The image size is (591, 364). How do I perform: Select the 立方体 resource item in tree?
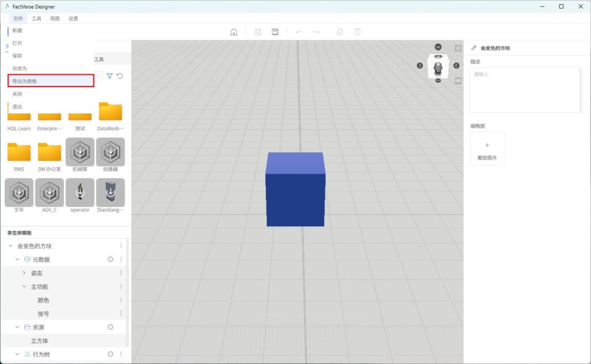pos(40,341)
